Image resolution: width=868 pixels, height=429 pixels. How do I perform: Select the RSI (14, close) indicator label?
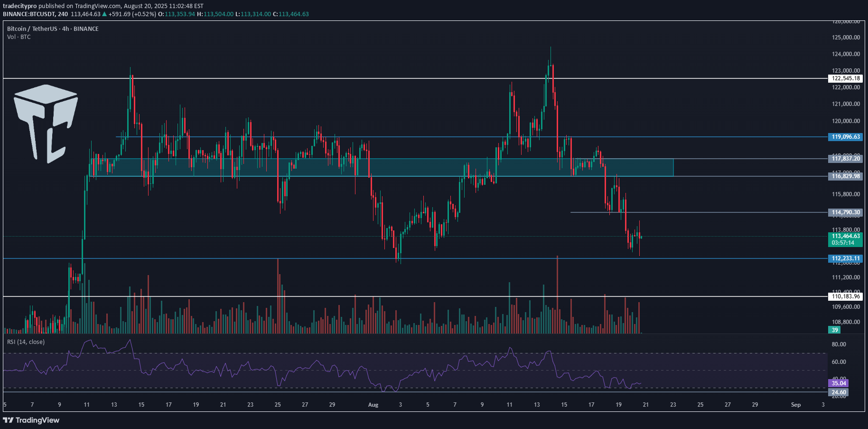tap(26, 342)
